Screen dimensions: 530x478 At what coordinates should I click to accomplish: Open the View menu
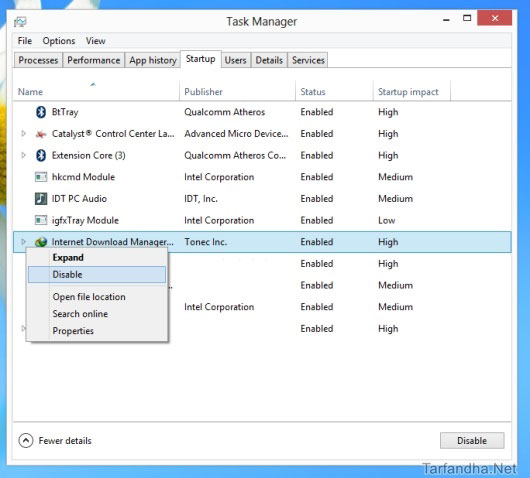(96, 41)
